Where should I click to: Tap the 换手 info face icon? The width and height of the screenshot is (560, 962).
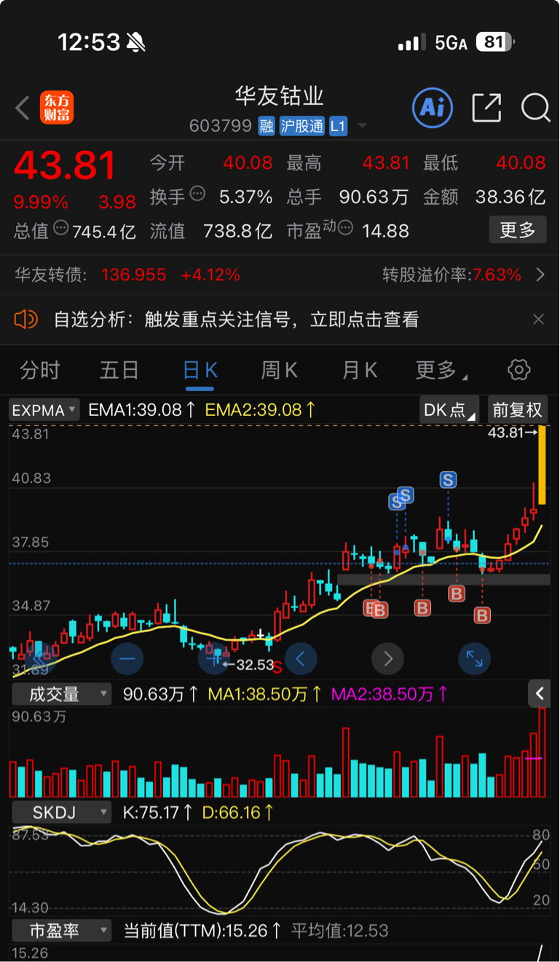[x=197, y=194]
